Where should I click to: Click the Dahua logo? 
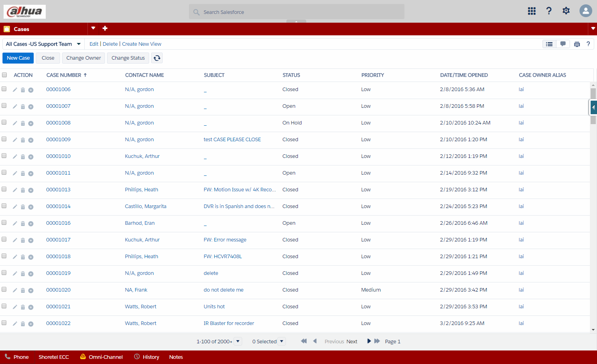[x=25, y=12]
